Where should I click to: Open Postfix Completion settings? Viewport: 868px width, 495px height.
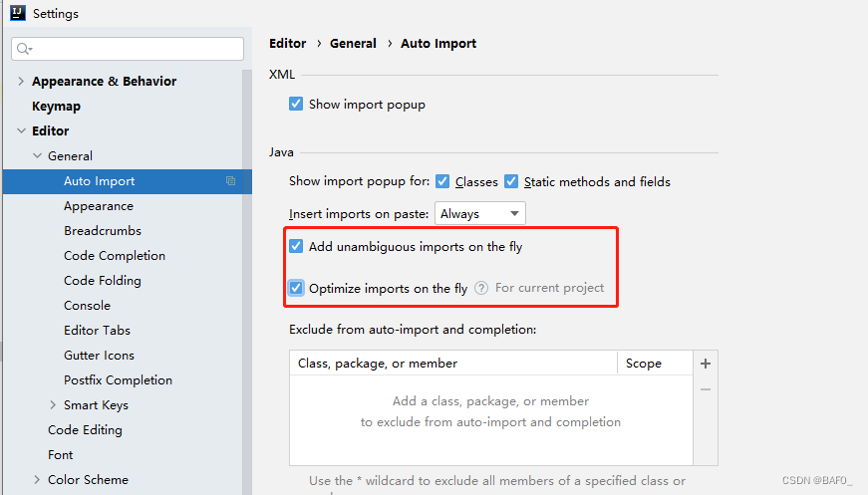118,379
